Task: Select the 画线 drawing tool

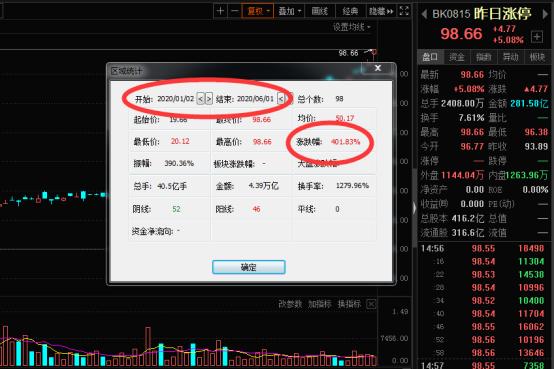Action: click(x=320, y=11)
